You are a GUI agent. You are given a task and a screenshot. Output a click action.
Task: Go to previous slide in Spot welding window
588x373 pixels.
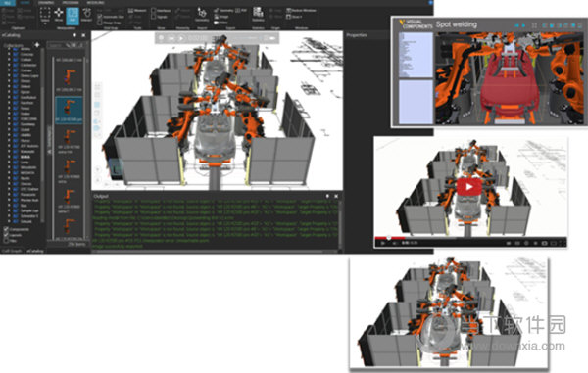[516, 25]
